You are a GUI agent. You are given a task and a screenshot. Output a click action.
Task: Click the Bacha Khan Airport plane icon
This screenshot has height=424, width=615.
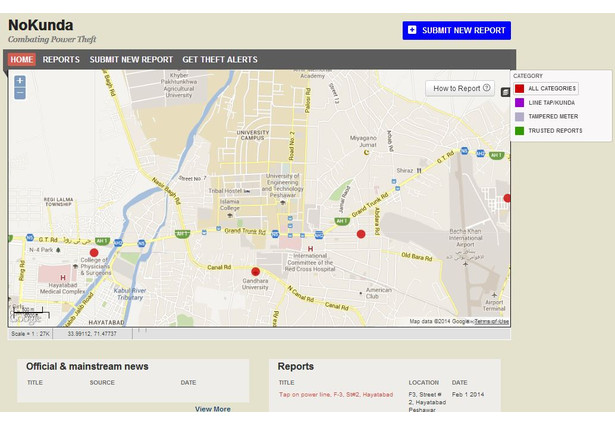pos(465,264)
